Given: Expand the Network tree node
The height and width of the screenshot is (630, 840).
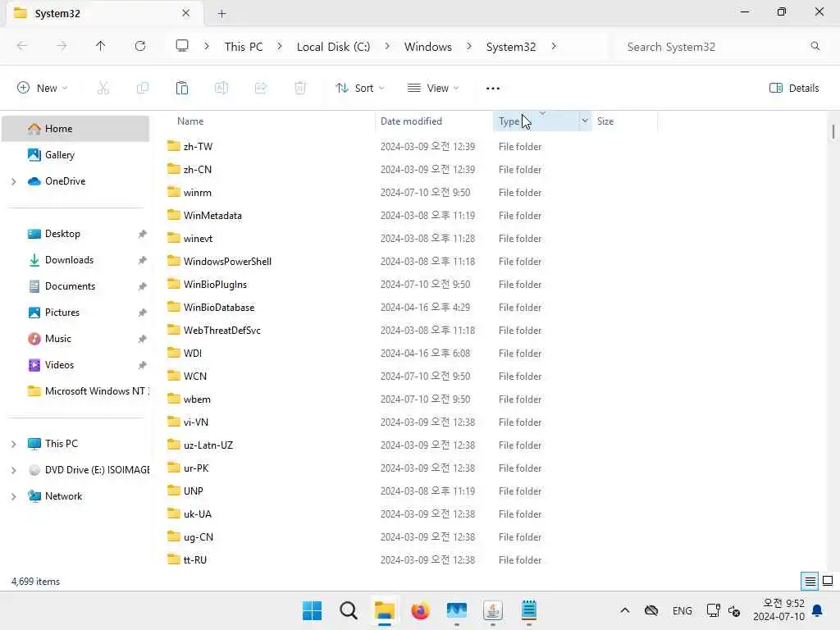Looking at the screenshot, I should [x=13, y=496].
